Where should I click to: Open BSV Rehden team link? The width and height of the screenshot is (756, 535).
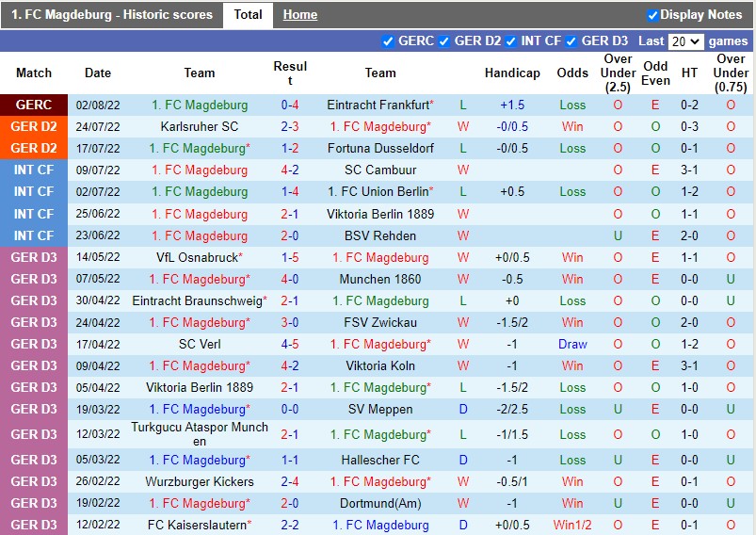click(x=380, y=235)
